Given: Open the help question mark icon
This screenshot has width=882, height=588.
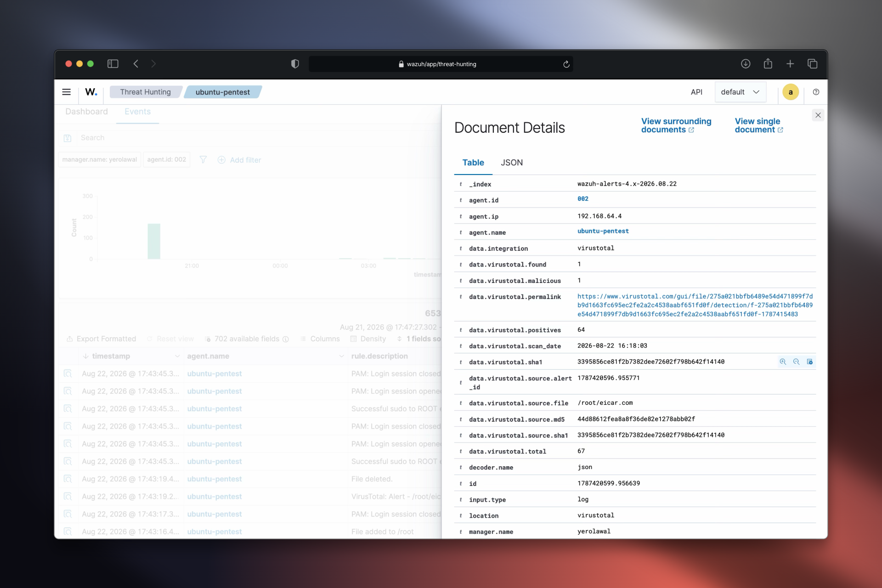Looking at the screenshot, I should tap(816, 92).
